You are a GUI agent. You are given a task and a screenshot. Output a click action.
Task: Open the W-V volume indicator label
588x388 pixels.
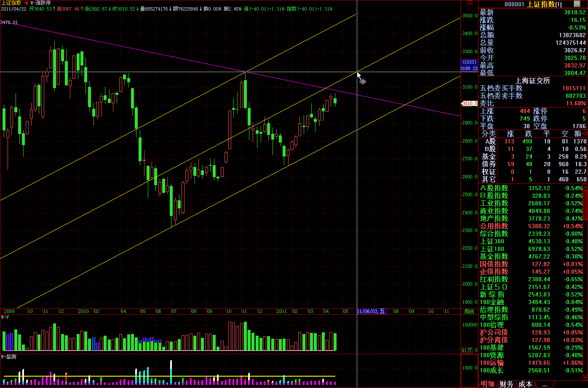[x=5, y=317]
